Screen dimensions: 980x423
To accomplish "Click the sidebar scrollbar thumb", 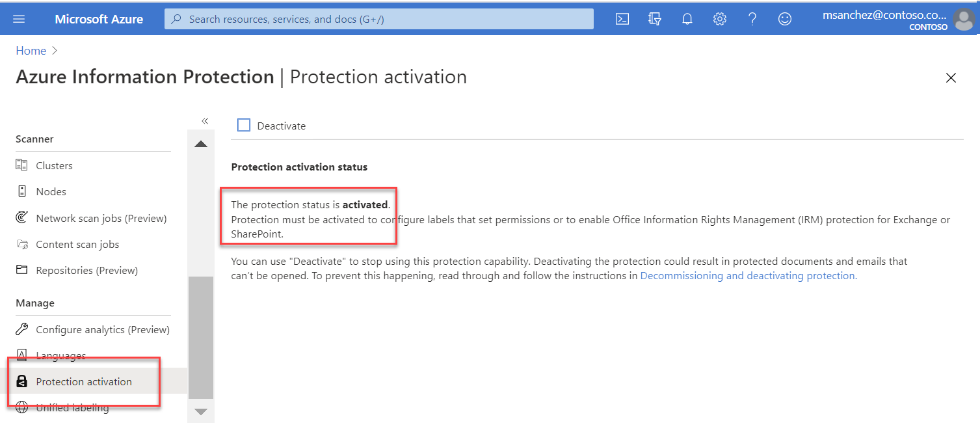I will coord(201,337).
